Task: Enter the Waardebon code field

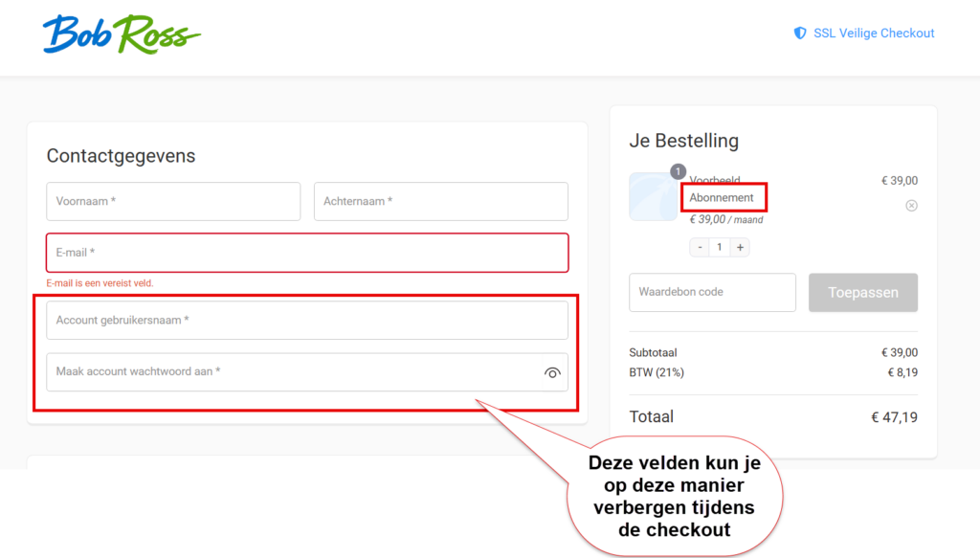Action: pyautogui.click(x=712, y=292)
